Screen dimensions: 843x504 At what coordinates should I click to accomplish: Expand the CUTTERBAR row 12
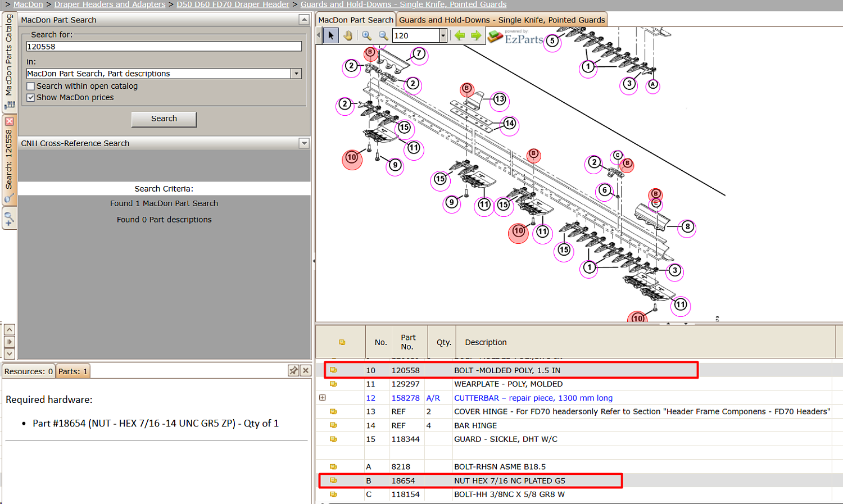pos(323,397)
